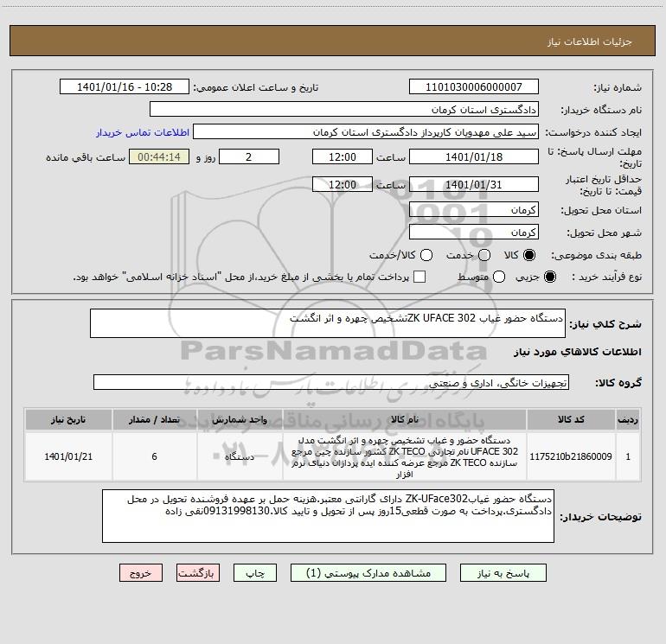Click the need description box ZK UFACE 302
This screenshot has height=644, width=666.
coord(328,323)
